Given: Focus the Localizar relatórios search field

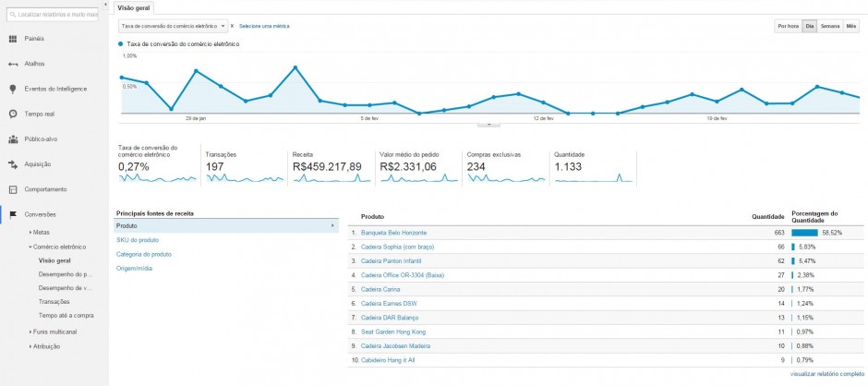Looking at the screenshot, I should click(53, 15).
